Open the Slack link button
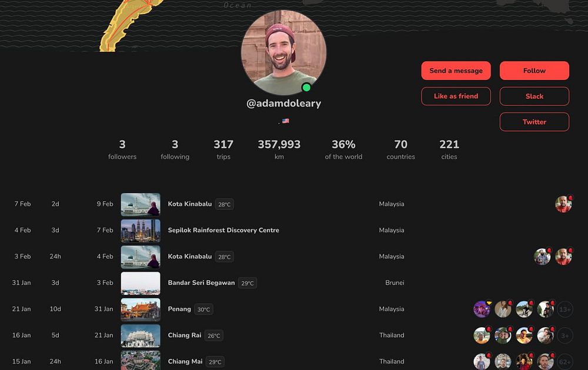Image resolution: width=588 pixels, height=370 pixels. 534,96
